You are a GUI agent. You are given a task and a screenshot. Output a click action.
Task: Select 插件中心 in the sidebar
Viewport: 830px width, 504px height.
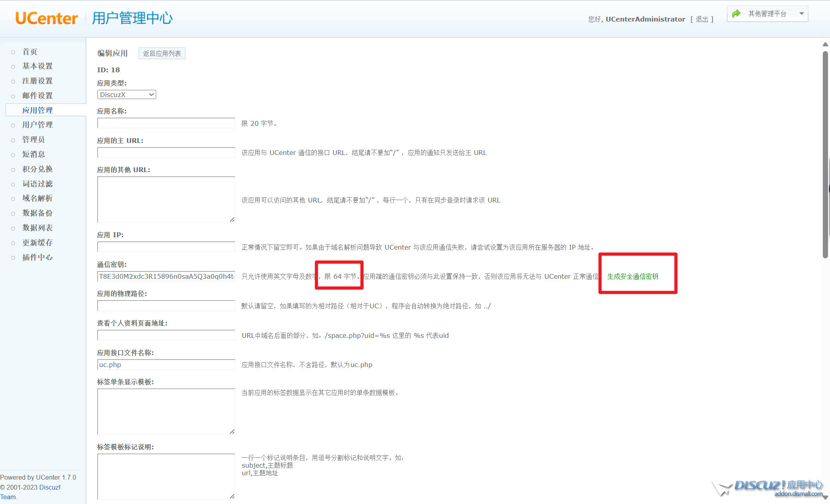coord(38,257)
